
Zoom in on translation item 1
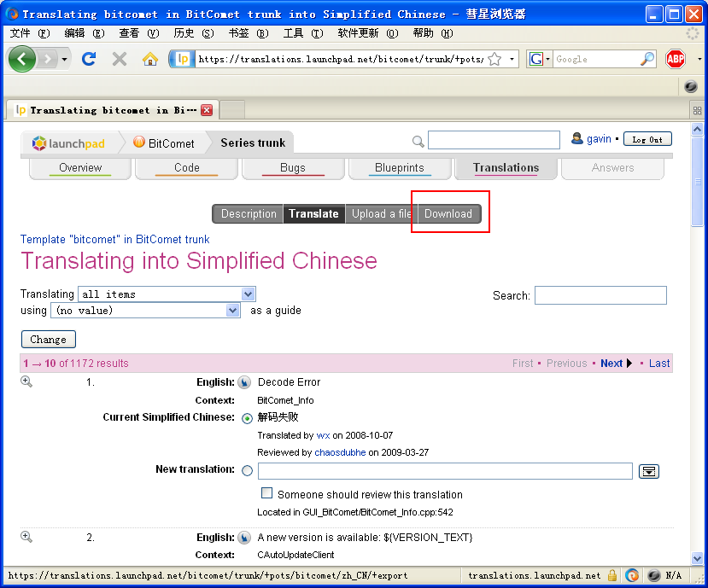(26, 381)
